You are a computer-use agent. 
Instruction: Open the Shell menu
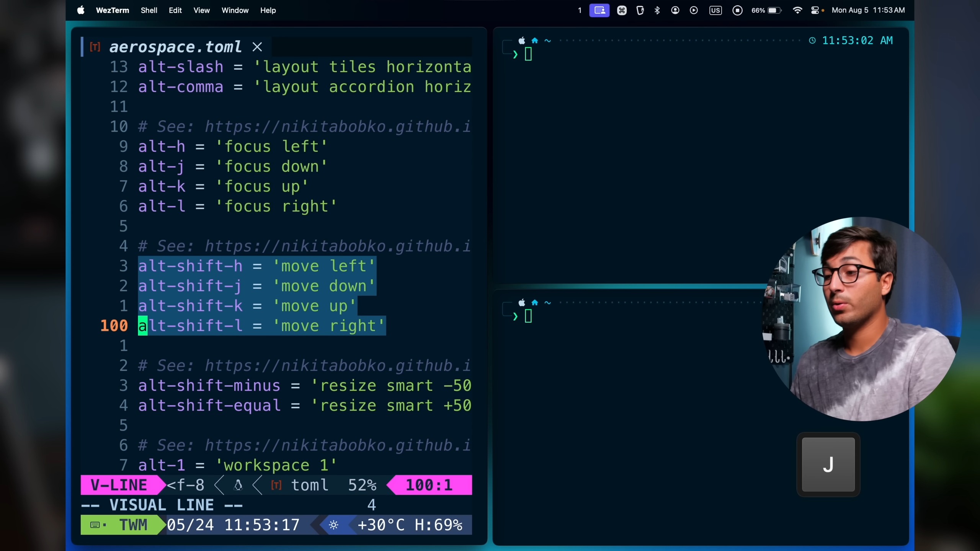point(149,10)
